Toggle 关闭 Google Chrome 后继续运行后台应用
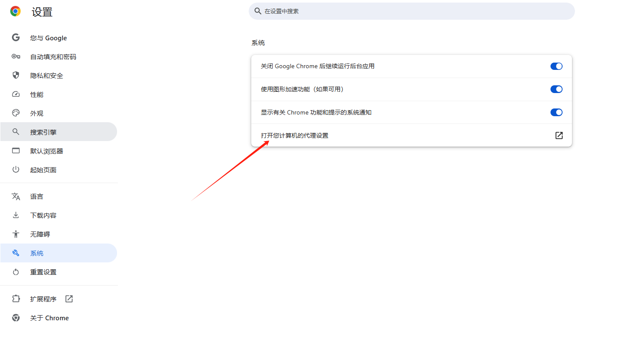Viewport: 644px width, 364px height. pyautogui.click(x=557, y=66)
